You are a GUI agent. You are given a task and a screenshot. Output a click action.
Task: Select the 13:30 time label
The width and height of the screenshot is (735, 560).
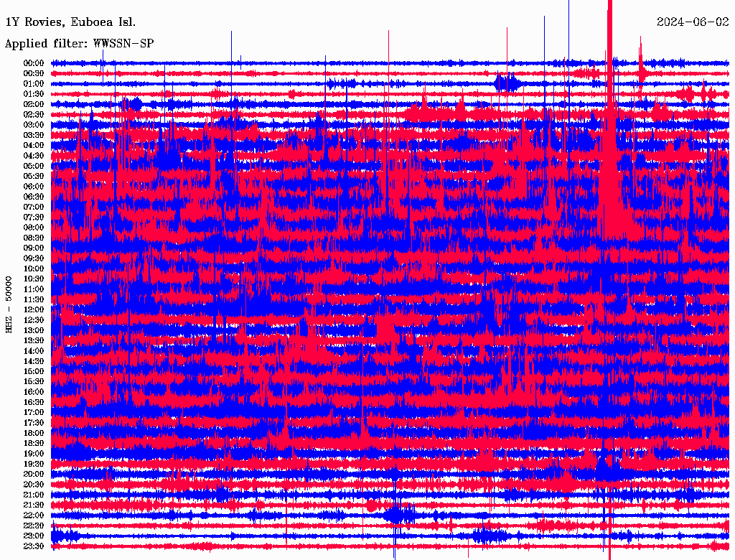(34, 340)
